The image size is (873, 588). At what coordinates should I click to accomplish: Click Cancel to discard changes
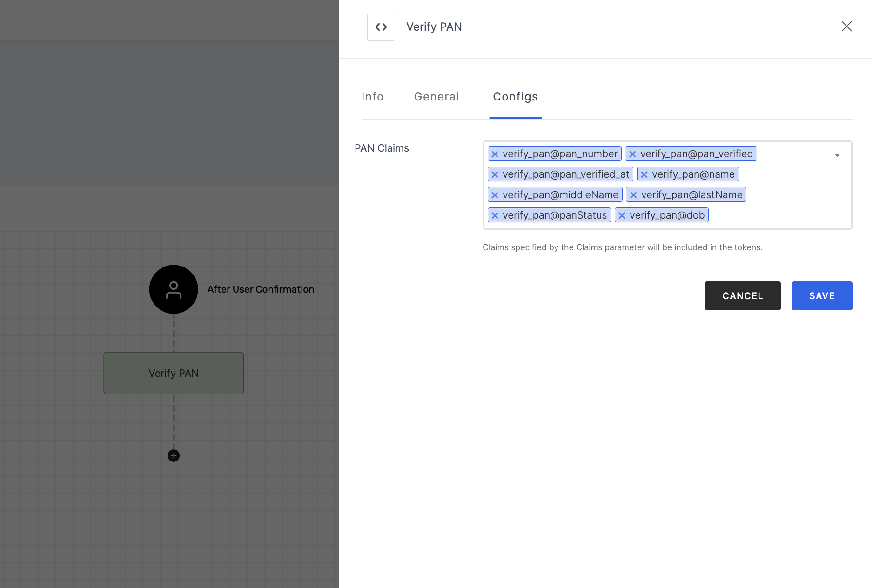click(743, 296)
